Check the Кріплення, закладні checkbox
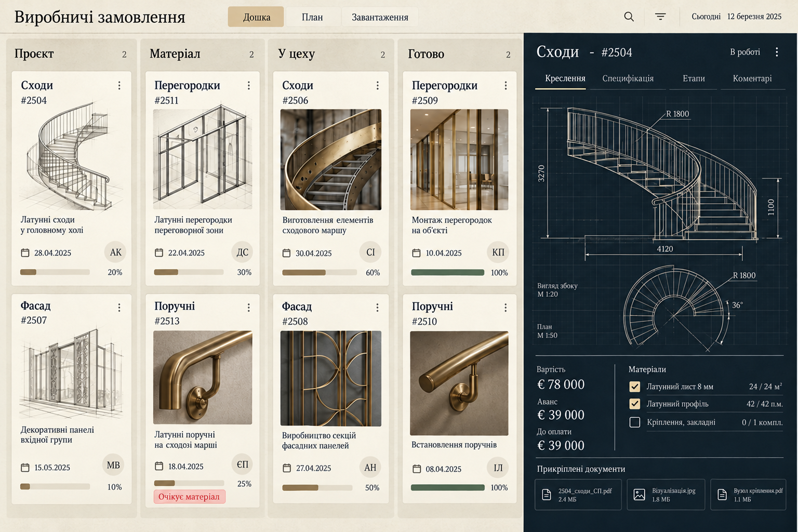This screenshot has height=532, width=798. (x=635, y=422)
